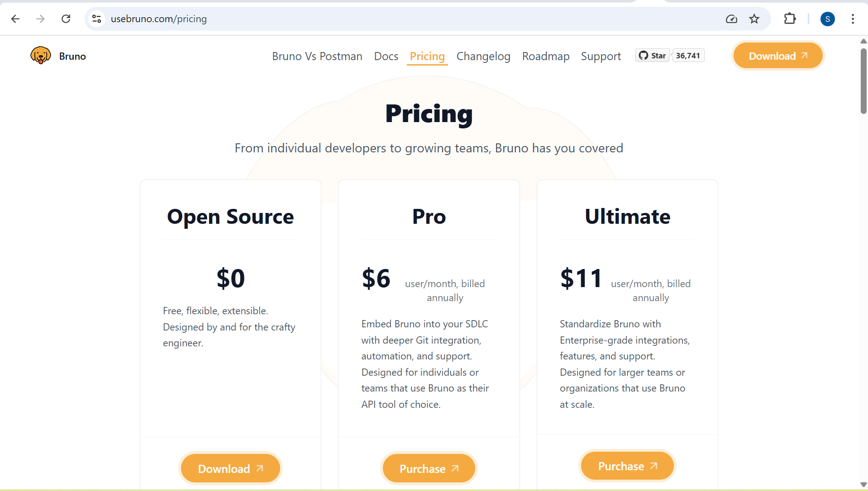Click the $6 price text

[x=376, y=278]
